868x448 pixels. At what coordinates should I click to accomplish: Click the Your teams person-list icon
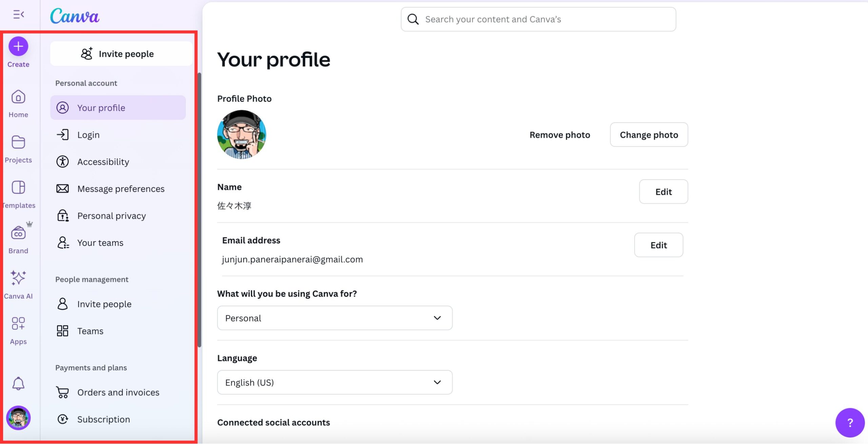point(63,243)
